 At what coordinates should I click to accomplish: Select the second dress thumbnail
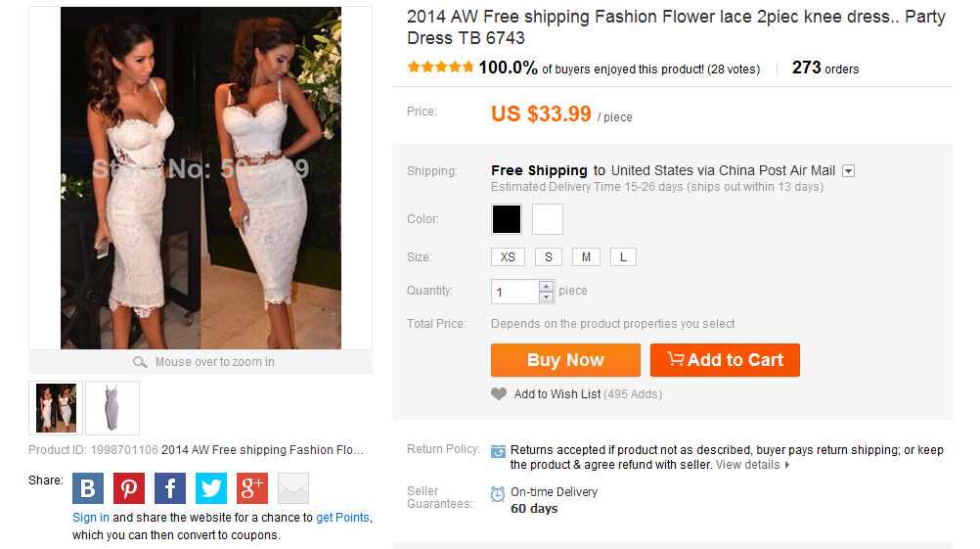(112, 407)
